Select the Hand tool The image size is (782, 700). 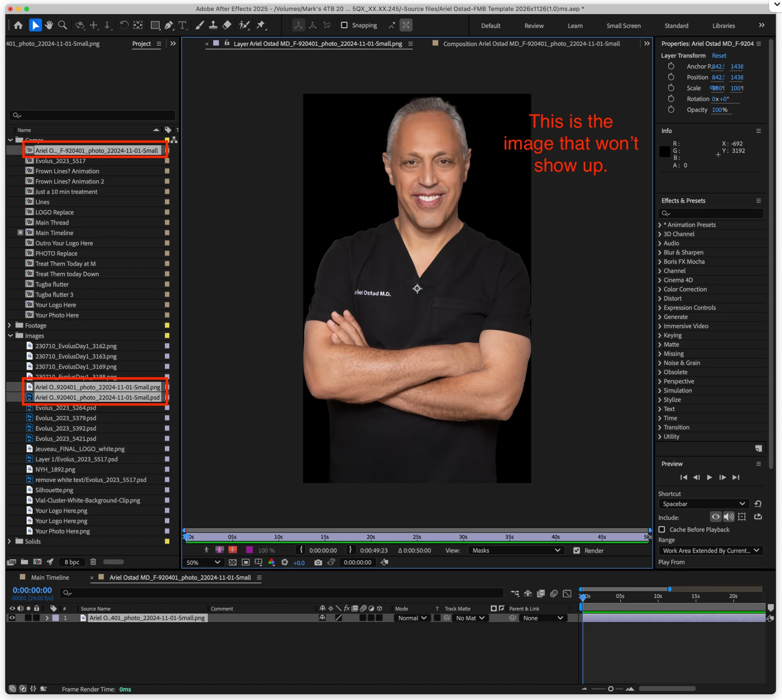(49, 25)
